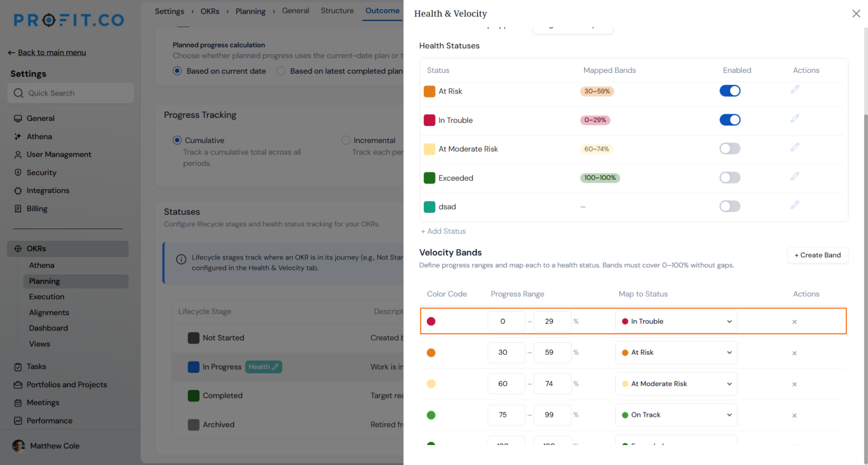Switch to the Structure tab
The height and width of the screenshot is (465, 868).
(337, 10)
